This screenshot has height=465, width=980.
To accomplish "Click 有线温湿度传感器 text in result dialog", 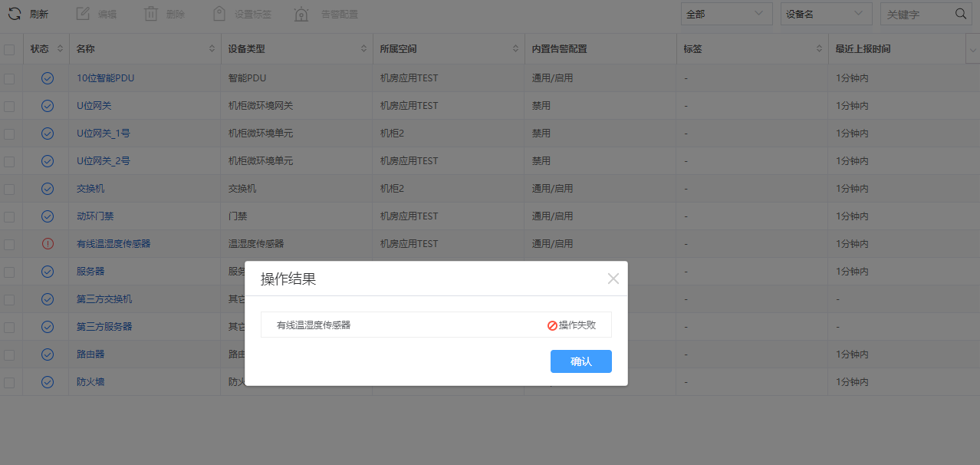I will tap(314, 325).
